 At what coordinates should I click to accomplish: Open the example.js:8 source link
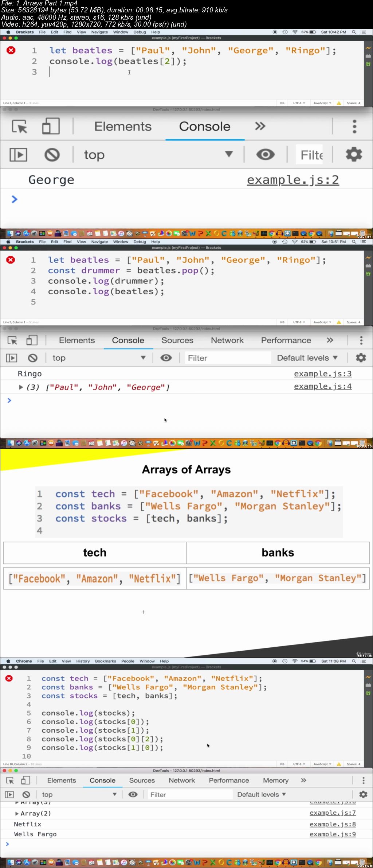[333, 824]
